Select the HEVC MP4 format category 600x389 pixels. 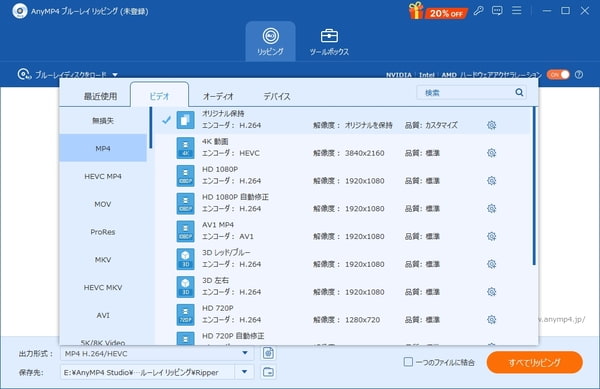(103, 176)
